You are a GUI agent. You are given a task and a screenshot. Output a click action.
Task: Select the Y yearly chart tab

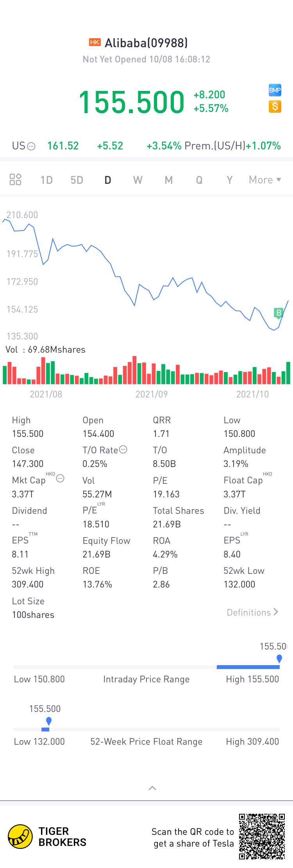[230, 180]
